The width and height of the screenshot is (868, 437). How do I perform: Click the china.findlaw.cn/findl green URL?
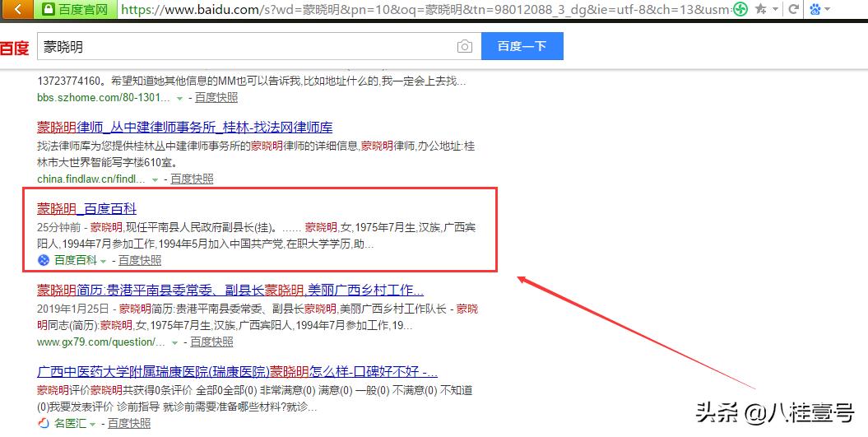pos(91,179)
